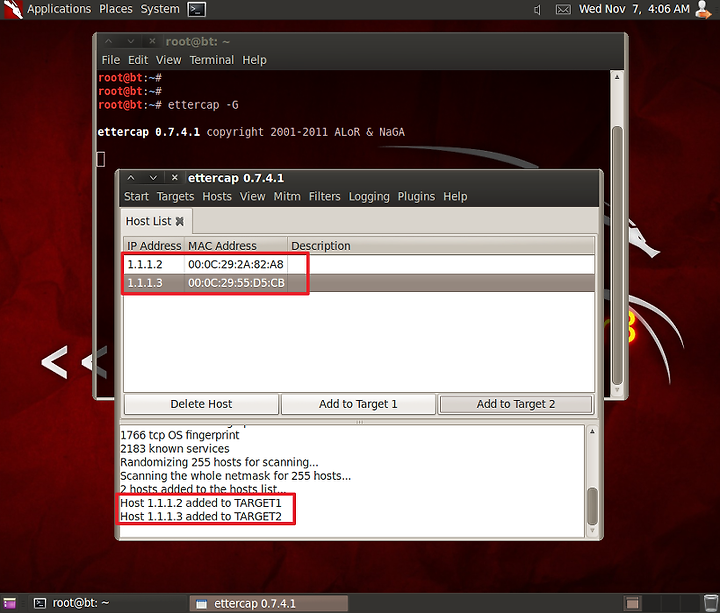Click the ettercap log scrollbar up arrow
This screenshot has height=613, width=720.
coord(592,432)
